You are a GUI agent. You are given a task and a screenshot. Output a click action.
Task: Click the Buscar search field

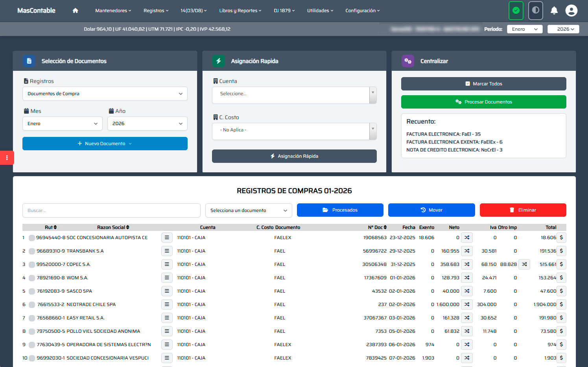pos(111,210)
